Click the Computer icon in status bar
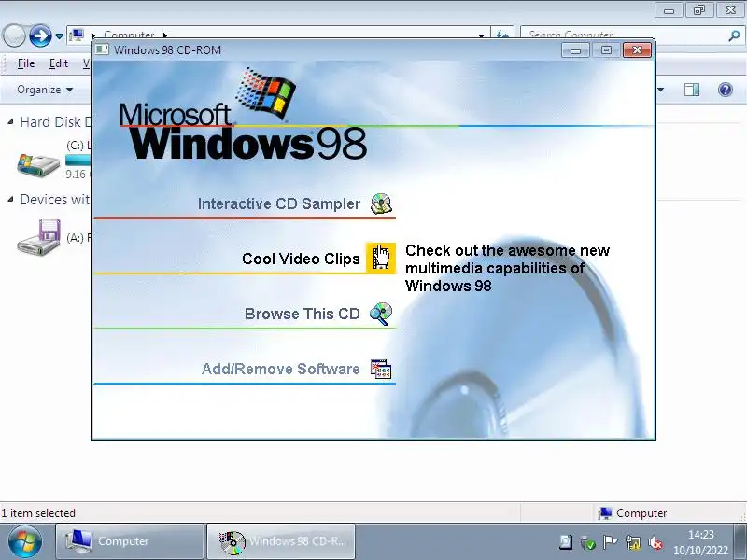This screenshot has width=747, height=560. coord(604,512)
